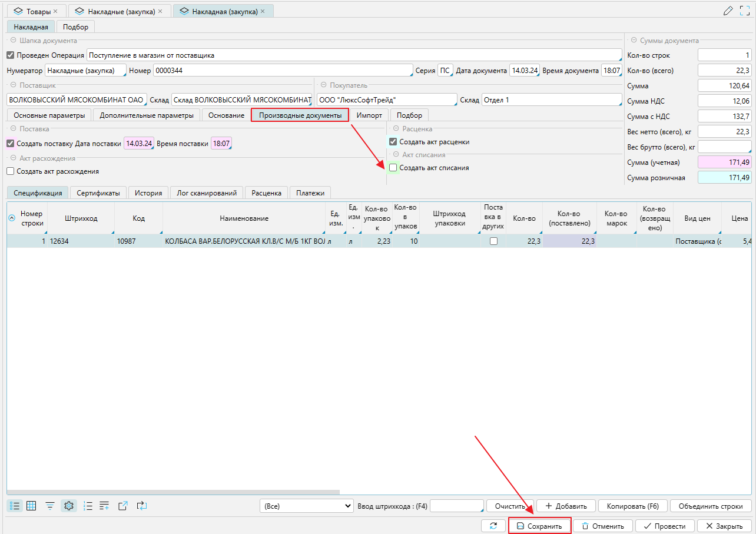Toggle the fullscreen icon at top right
Image resolution: width=756 pixels, height=534 pixels.
coord(745,11)
